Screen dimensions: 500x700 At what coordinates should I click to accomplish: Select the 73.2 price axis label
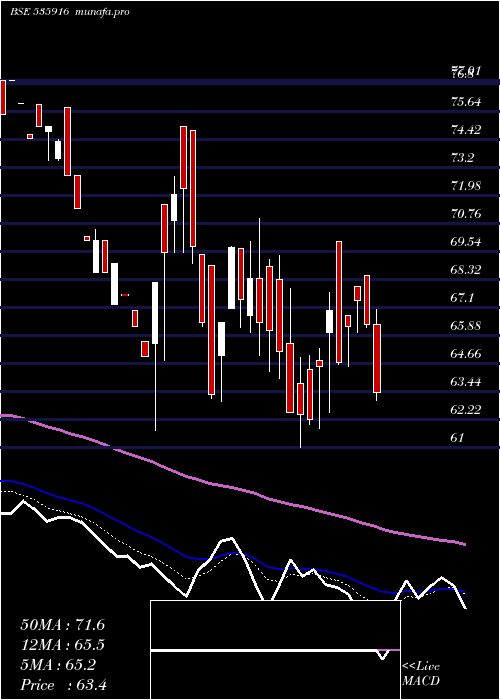click(x=462, y=158)
